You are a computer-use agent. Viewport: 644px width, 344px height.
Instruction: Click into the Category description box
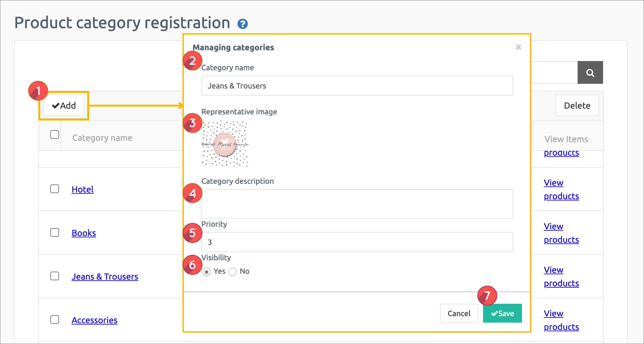click(357, 204)
